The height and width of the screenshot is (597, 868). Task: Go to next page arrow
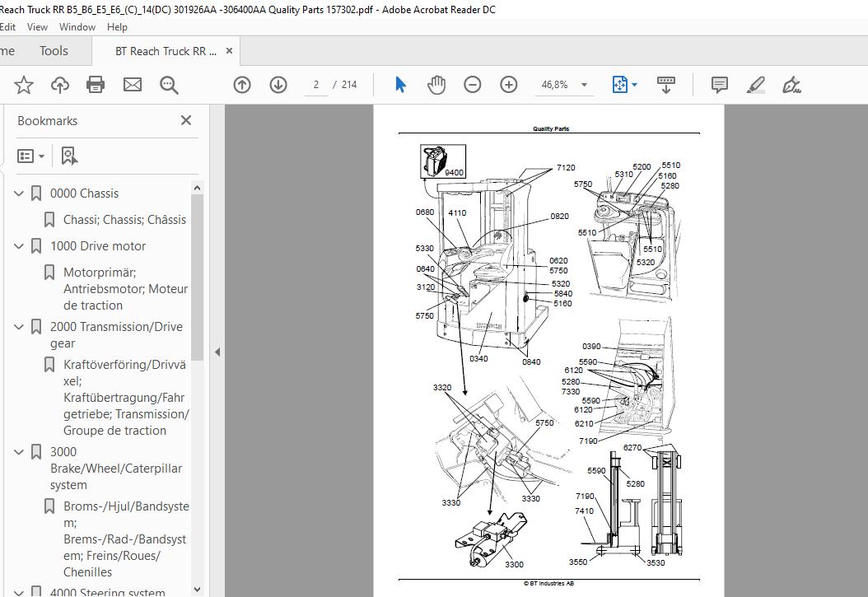click(278, 85)
